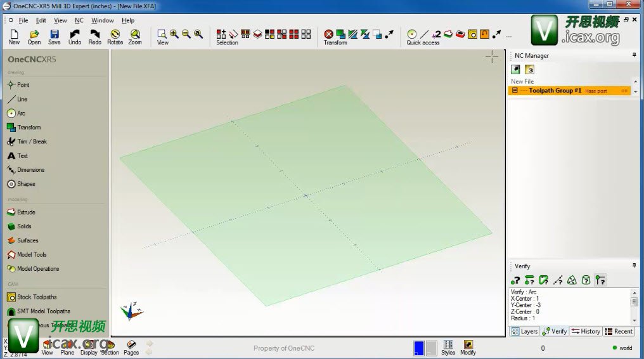Viewport: 644px width, 359px height.
Task: Collapse the Toolpath Group #1 tree node
Action: click(x=515, y=91)
